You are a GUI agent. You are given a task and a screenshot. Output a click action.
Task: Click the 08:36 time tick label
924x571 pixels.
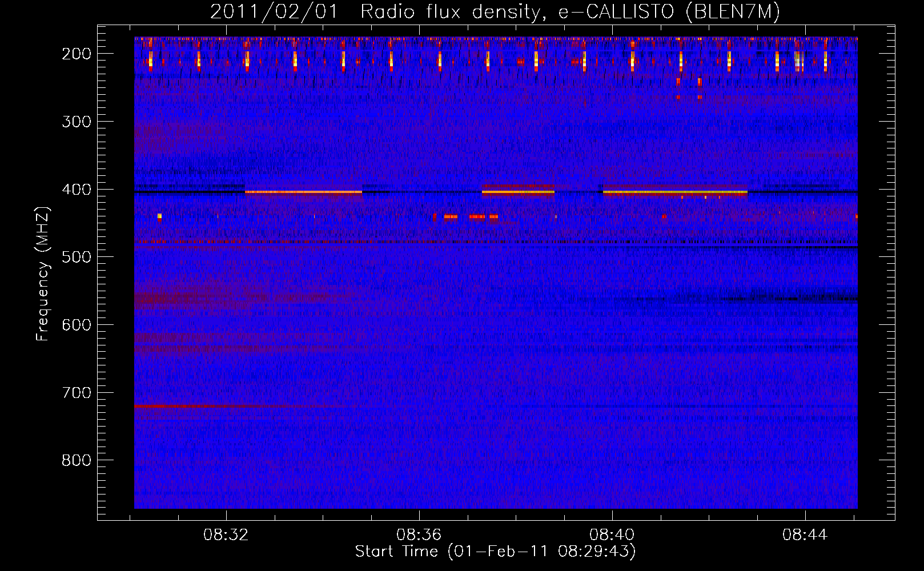point(419,535)
